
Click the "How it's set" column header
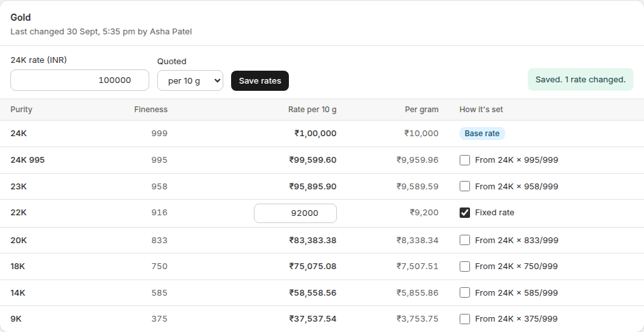tap(481, 110)
